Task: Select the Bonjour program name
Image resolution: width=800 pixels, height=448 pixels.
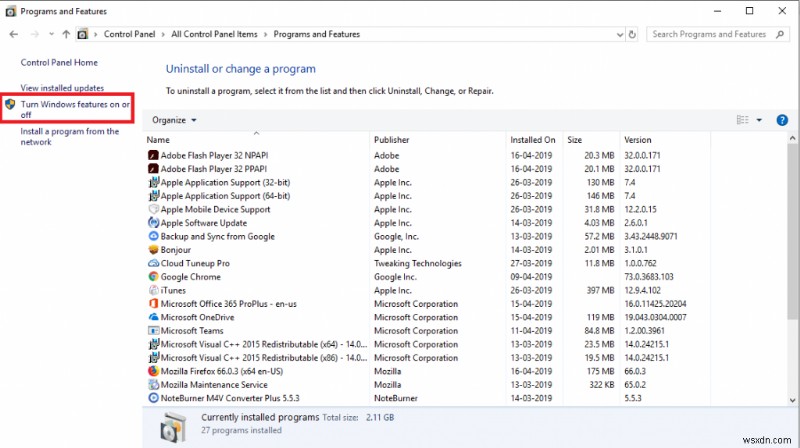Action: 176,250
